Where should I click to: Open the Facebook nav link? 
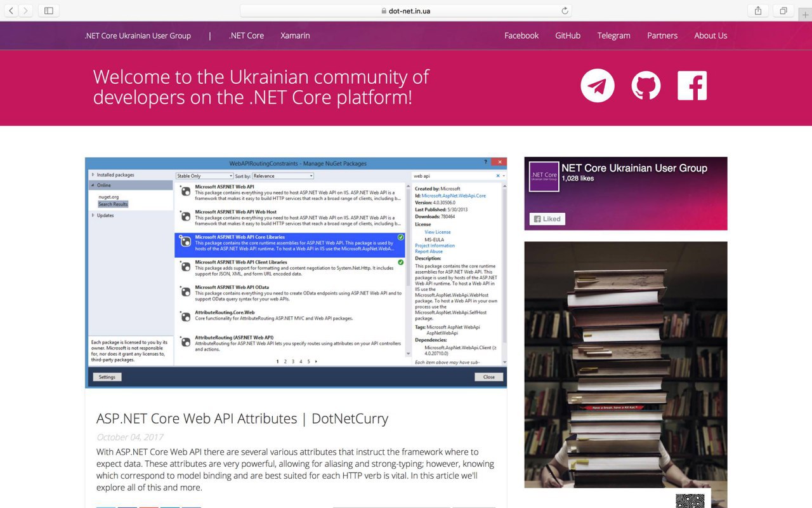point(521,36)
